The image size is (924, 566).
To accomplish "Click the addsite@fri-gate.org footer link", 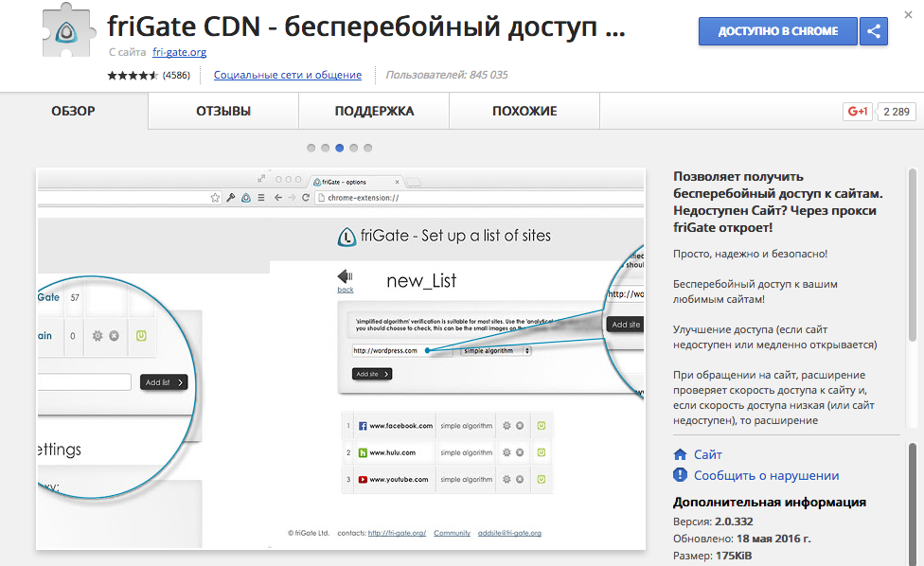I will (x=509, y=533).
